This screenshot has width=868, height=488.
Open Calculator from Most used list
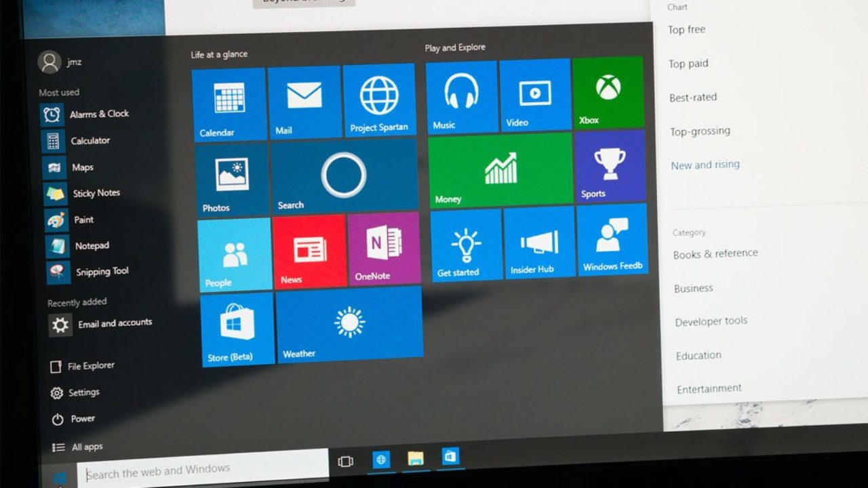point(76,141)
